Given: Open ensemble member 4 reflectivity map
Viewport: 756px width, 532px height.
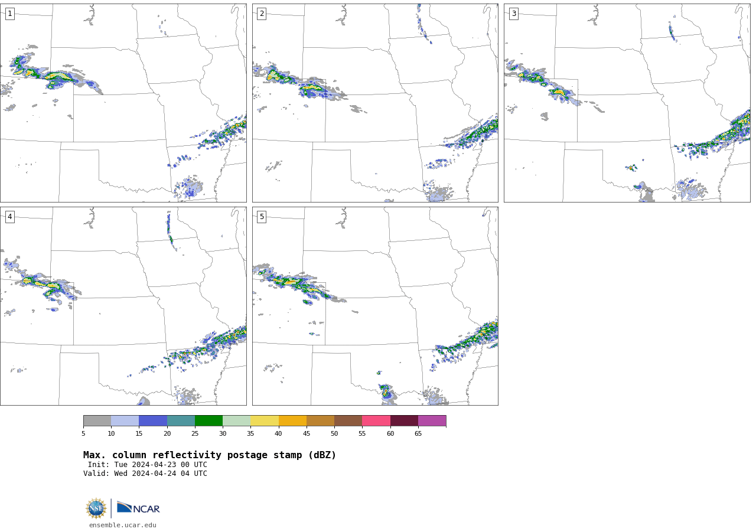Looking at the screenshot, I should [123, 306].
